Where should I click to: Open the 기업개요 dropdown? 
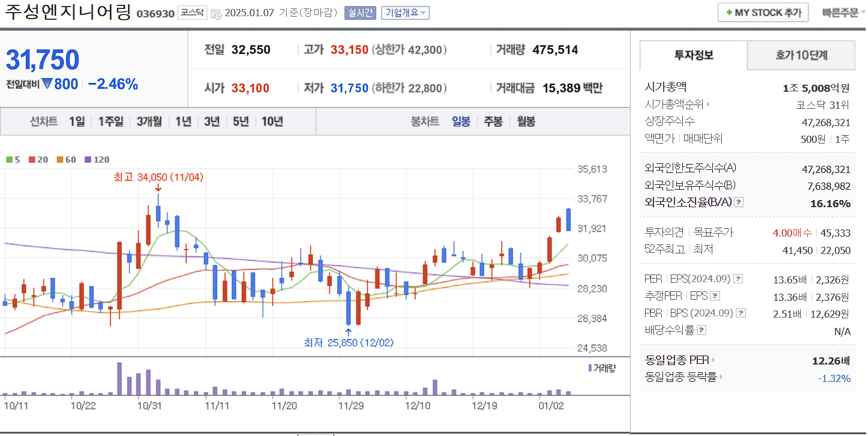point(406,13)
